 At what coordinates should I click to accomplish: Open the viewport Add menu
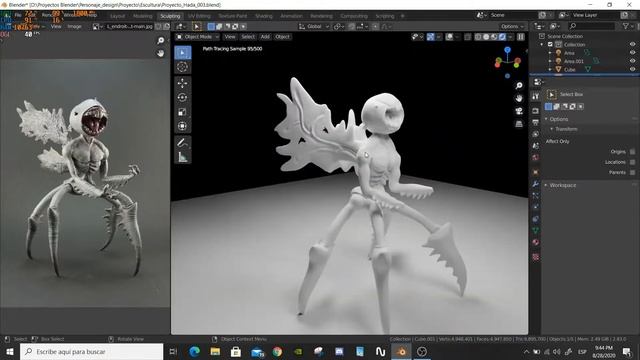coord(265,37)
